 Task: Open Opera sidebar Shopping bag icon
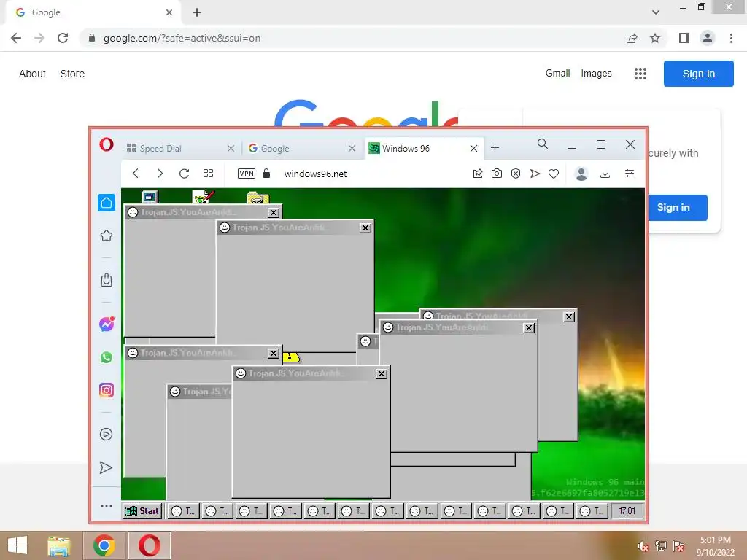point(107,280)
